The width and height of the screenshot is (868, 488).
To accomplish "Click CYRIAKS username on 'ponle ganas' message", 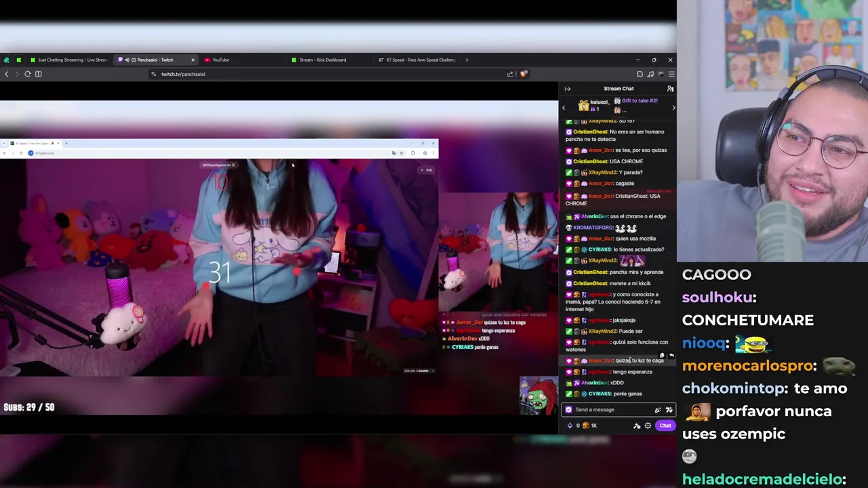I will point(599,394).
